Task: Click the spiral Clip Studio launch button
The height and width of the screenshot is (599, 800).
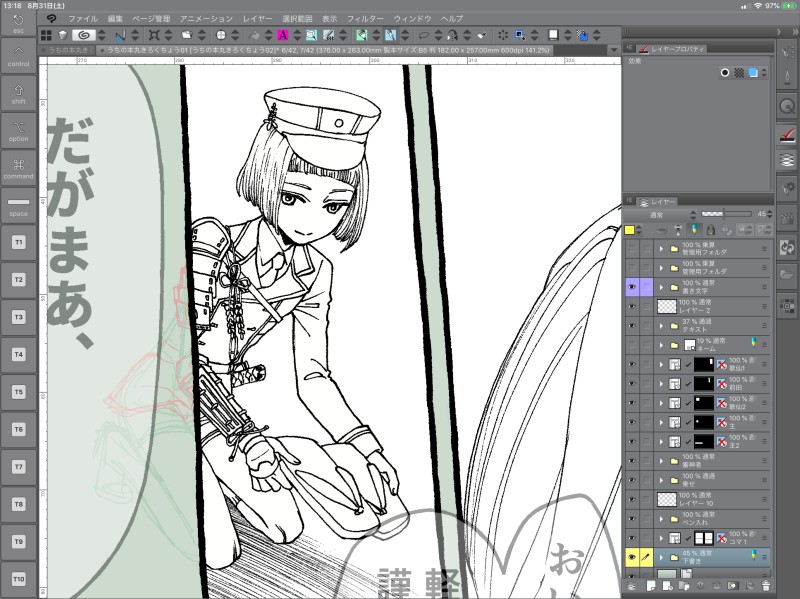Action: 84,35
